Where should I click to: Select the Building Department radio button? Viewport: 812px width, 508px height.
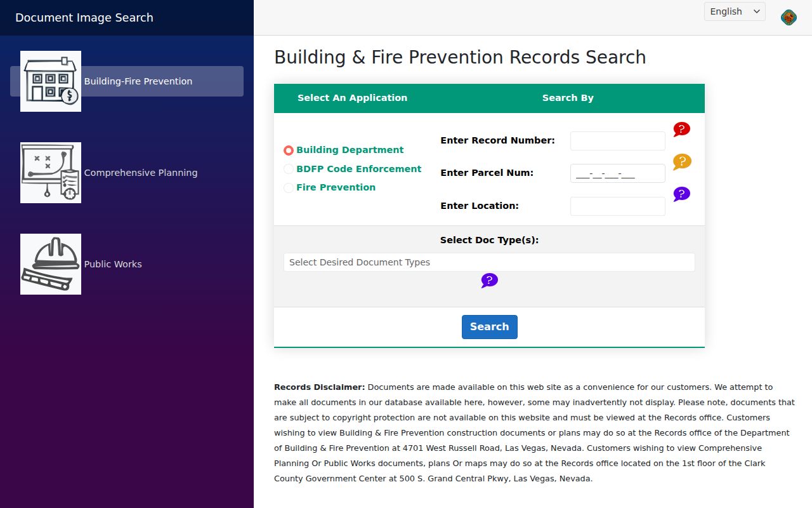289,150
